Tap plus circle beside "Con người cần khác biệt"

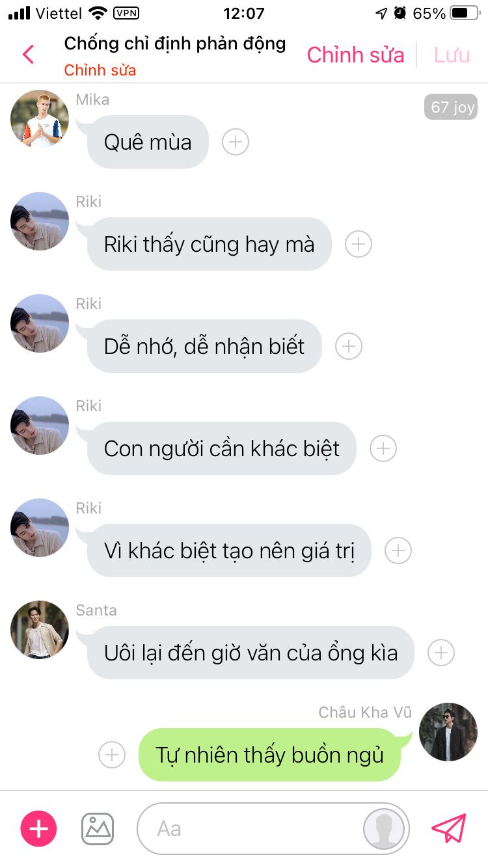pos(383,448)
